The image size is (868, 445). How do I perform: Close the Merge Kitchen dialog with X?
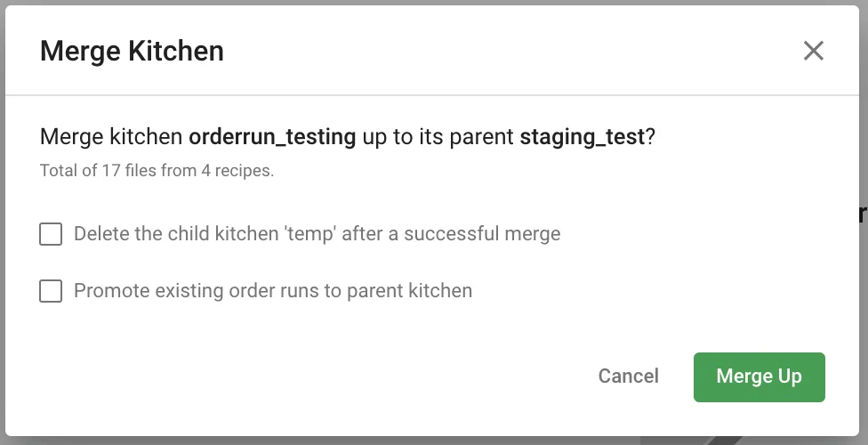click(813, 51)
